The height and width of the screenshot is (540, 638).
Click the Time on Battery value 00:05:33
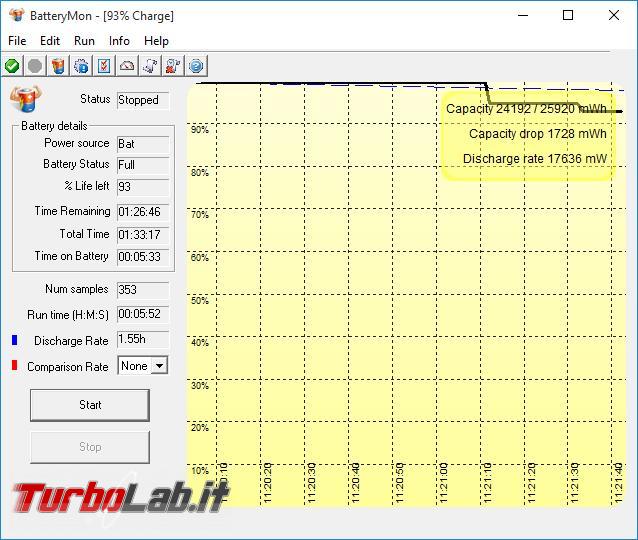(143, 257)
